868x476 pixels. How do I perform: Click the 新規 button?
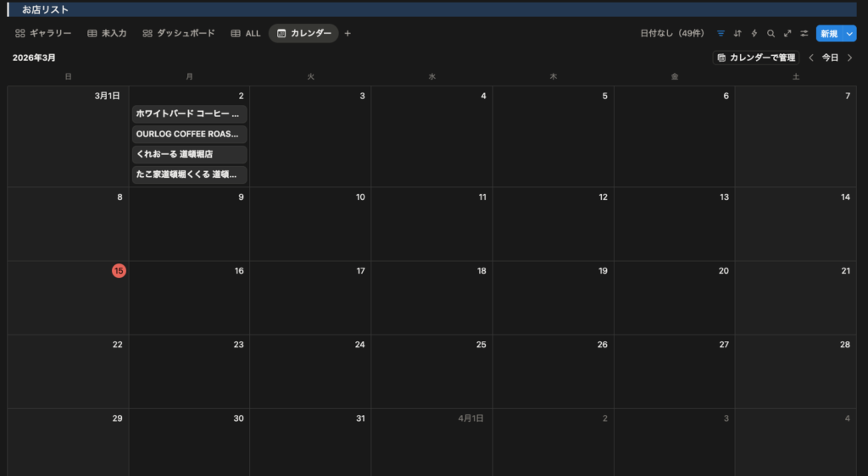coord(828,34)
